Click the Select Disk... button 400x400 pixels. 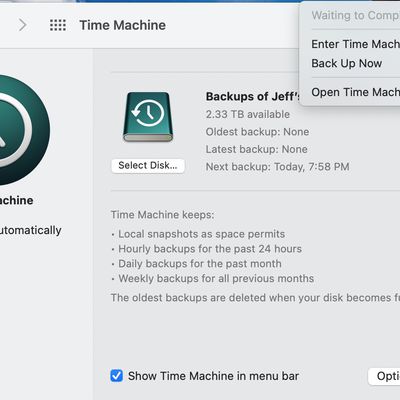(148, 166)
